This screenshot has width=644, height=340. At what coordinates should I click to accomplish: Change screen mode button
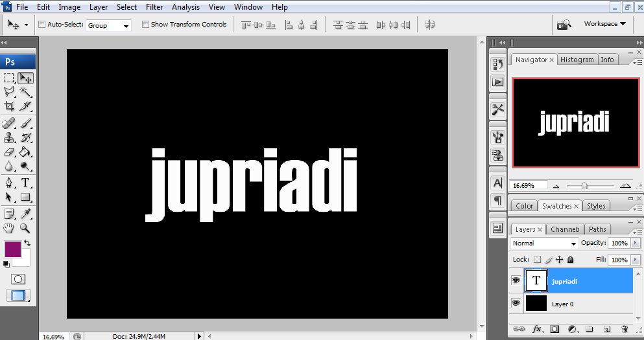18,295
